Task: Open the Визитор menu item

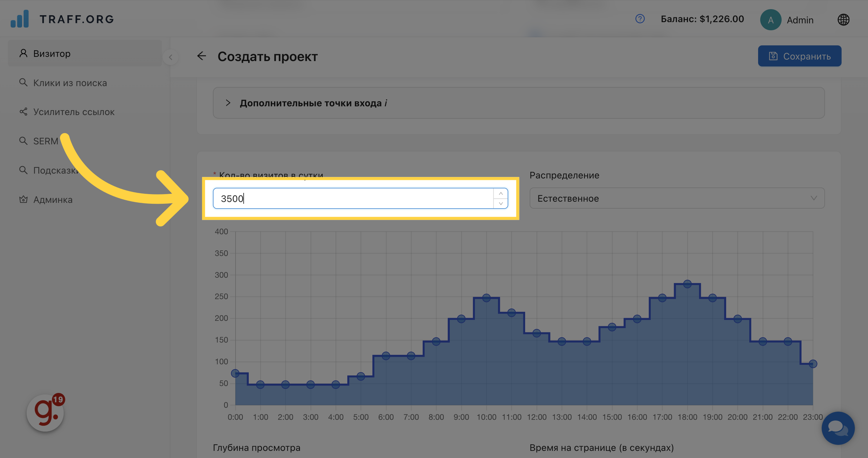Action: [x=85, y=53]
